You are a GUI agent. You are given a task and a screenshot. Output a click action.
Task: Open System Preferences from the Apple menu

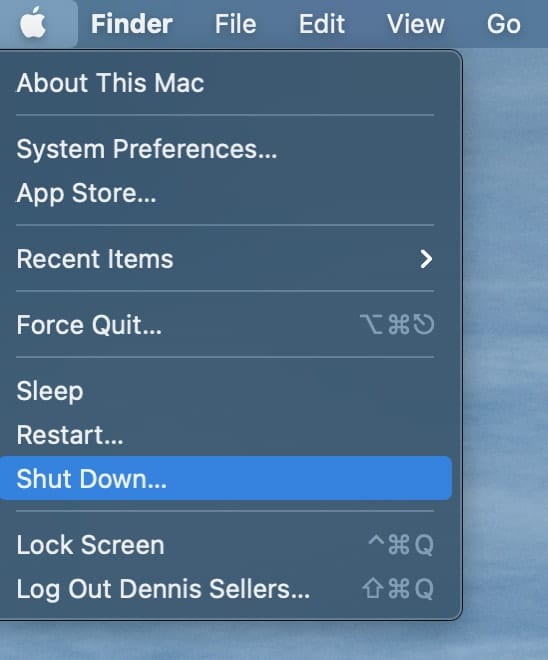pos(225,149)
